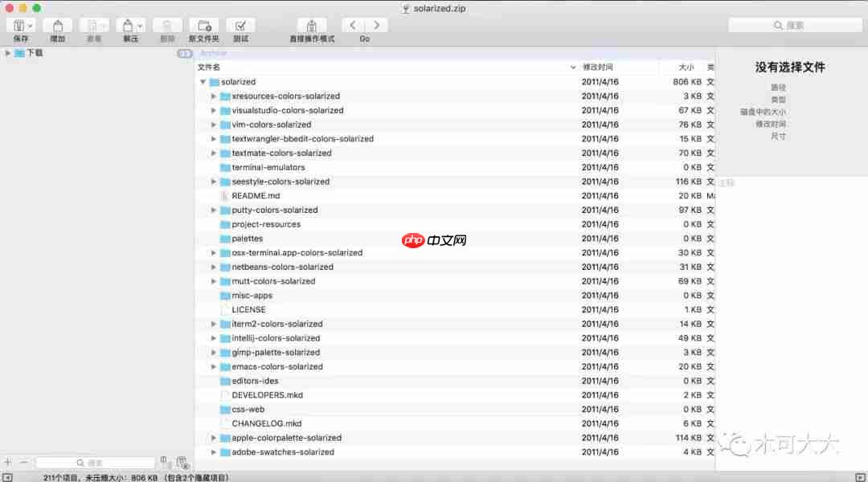Collapse the solarized root folder
This screenshot has width=868, height=482.
click(x=203, y=82)
